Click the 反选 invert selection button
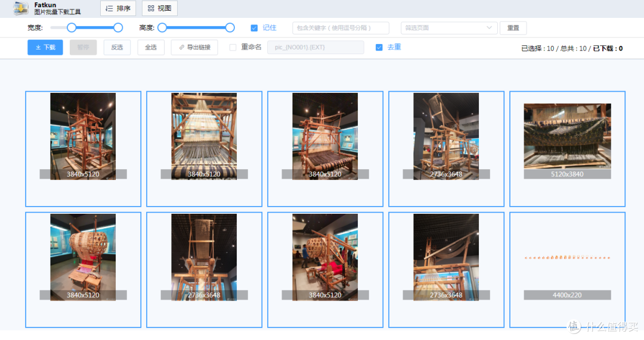Viewport: 644px width, 340px height. [117, 47]
